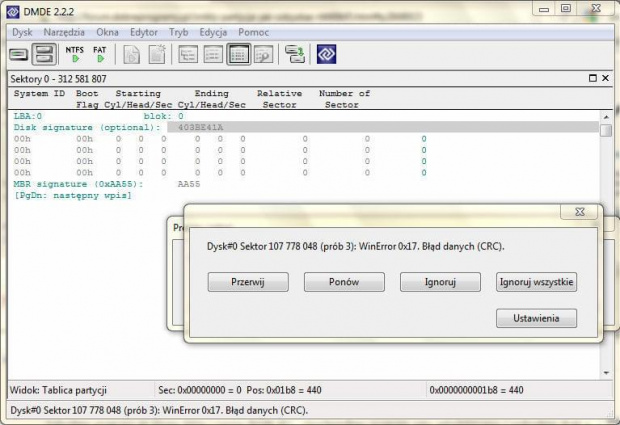Click the select disk drive icon

[x=20, y=54]
